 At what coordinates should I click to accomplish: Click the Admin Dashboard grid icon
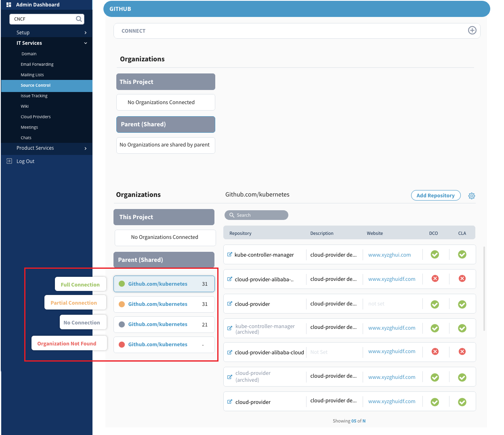tap(9, 5)
